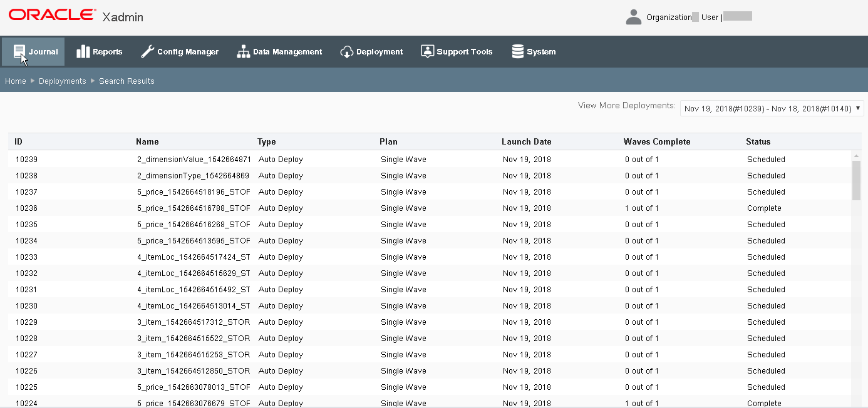The image size is (868, 408).
Task: Click the Oracle logo
Action: pos(52,14)
